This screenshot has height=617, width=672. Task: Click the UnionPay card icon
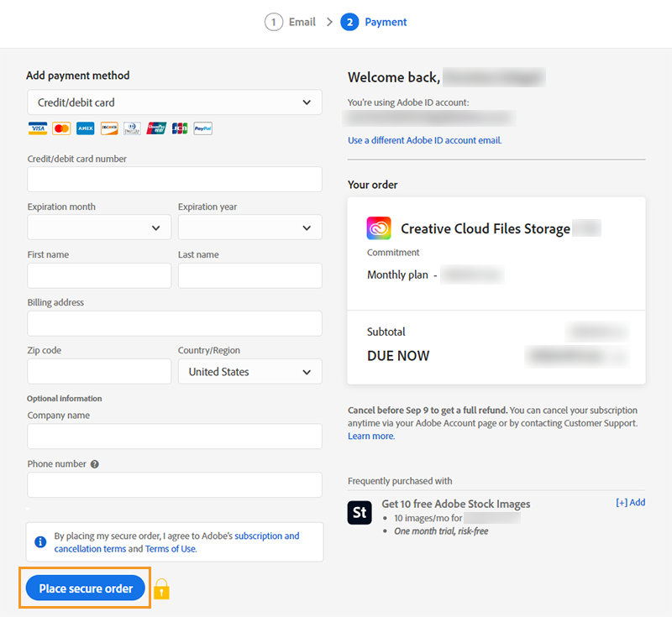coord(156,128)
